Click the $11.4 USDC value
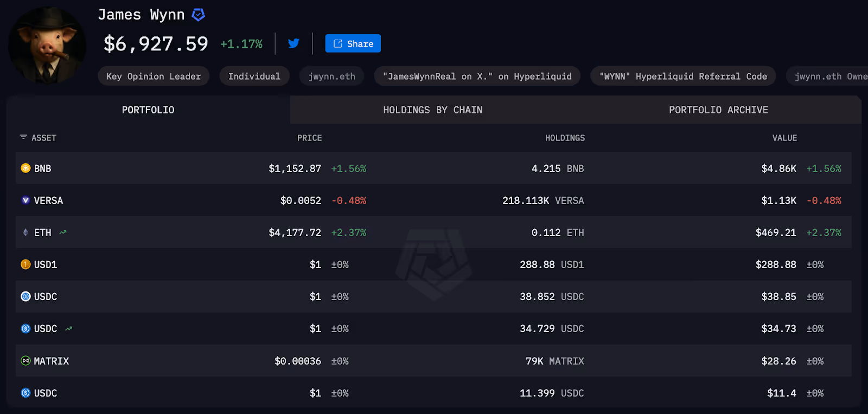The width and height of the screenshot is (868, 414). [782, 393]
